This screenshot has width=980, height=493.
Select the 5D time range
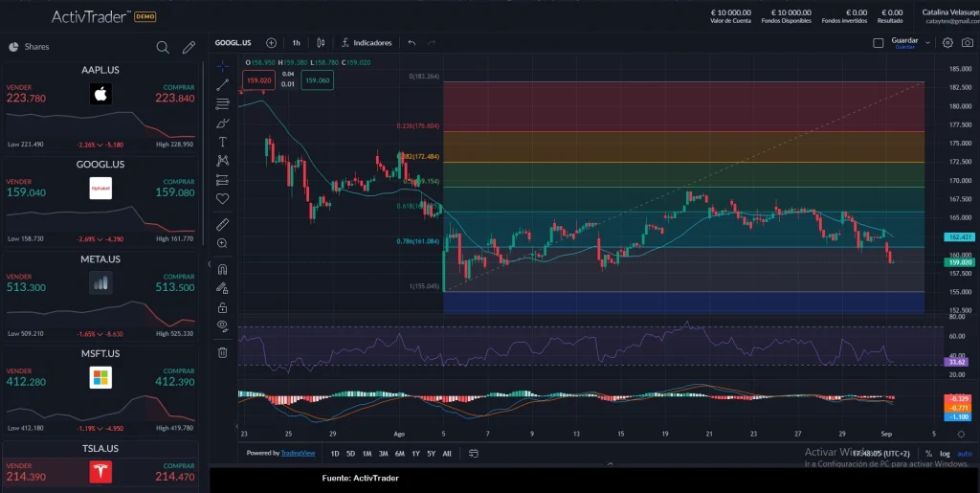350,454
